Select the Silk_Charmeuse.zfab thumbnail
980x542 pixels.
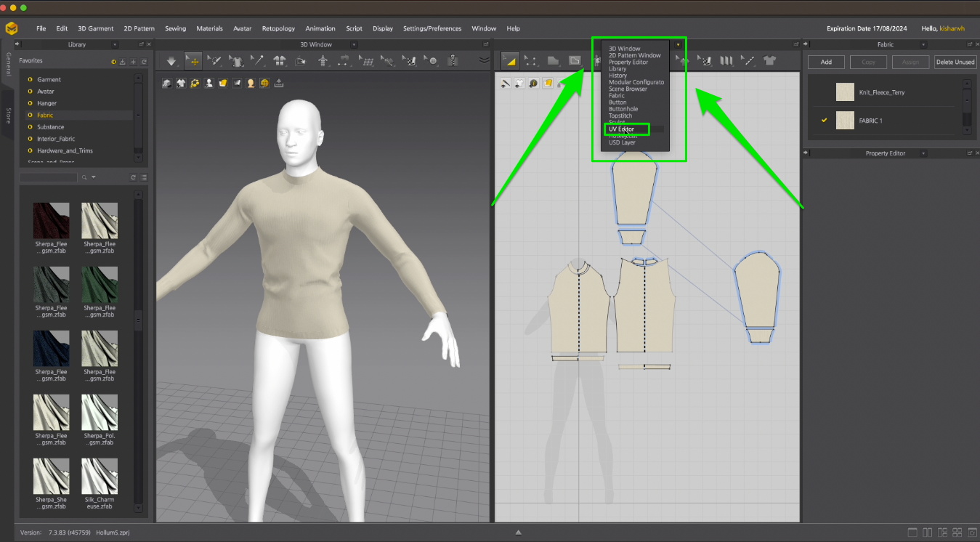[100, 476]
